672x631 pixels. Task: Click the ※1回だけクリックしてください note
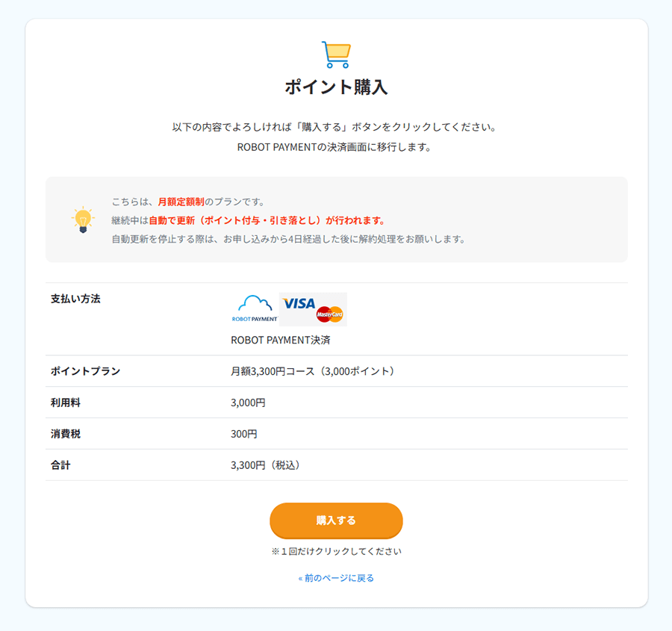coord(337,551)
